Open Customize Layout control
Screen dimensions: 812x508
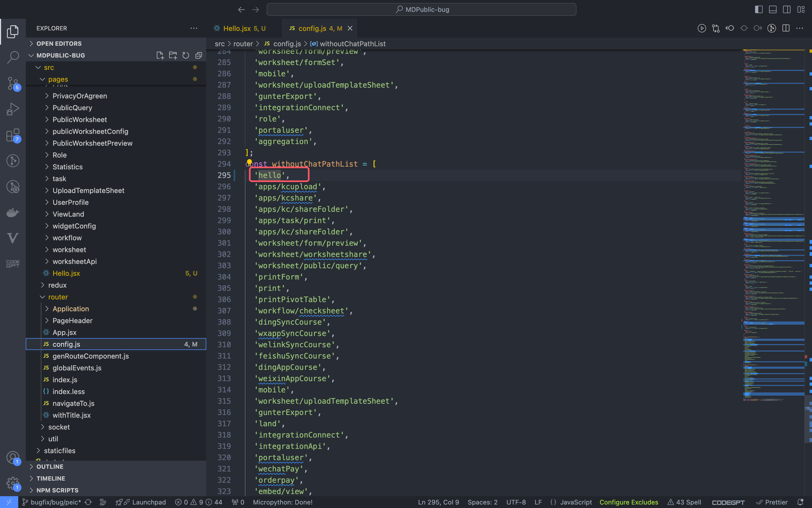point(801,9)
